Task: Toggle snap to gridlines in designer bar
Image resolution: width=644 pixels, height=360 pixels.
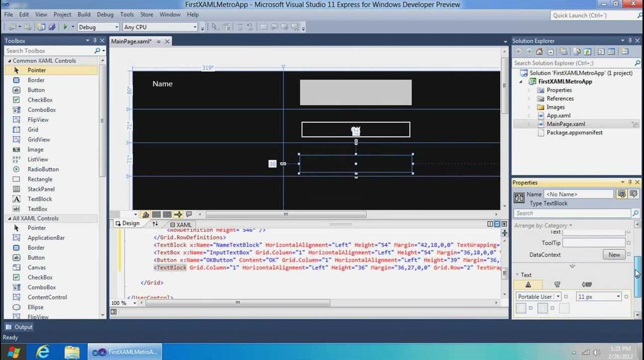Action: point(167,214)
